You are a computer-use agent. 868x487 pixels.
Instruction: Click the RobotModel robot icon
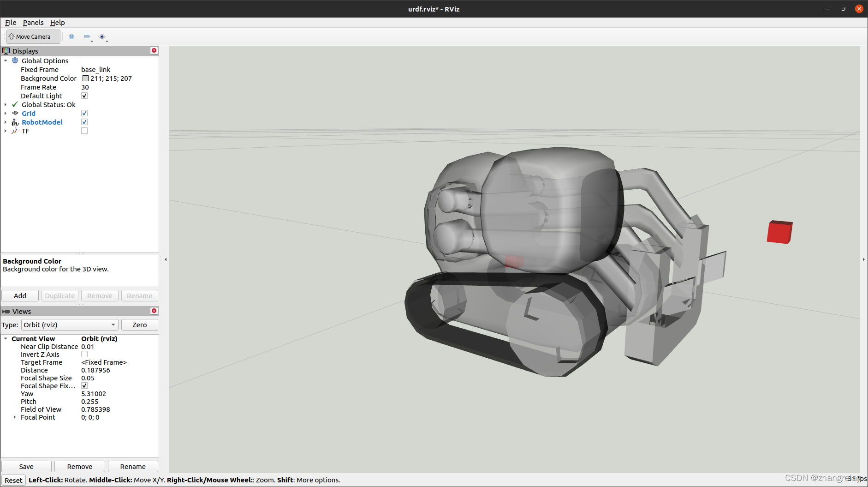[x=15, y=122]
